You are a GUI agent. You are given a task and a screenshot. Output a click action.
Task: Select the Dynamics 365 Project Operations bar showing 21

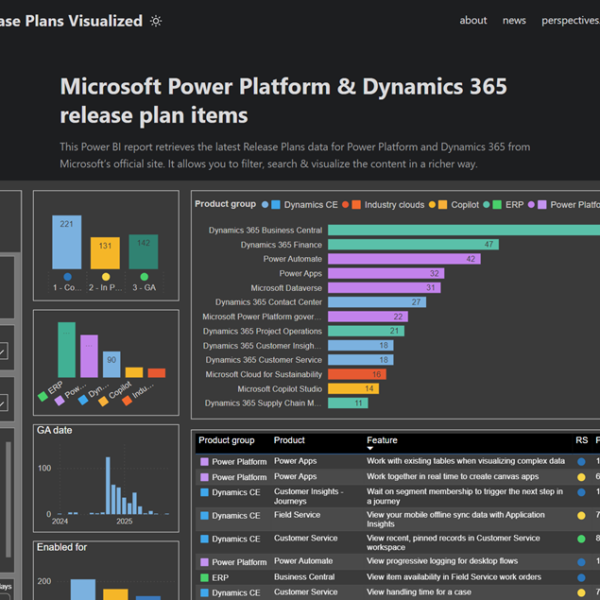pyautogui.click(x=366, y=331)
